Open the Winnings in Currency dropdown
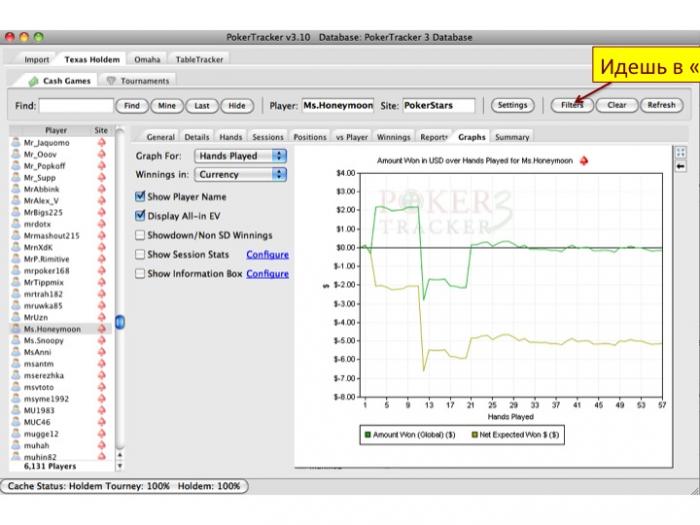The width and height of the screenshot is (700, 525). pos(241,175)
